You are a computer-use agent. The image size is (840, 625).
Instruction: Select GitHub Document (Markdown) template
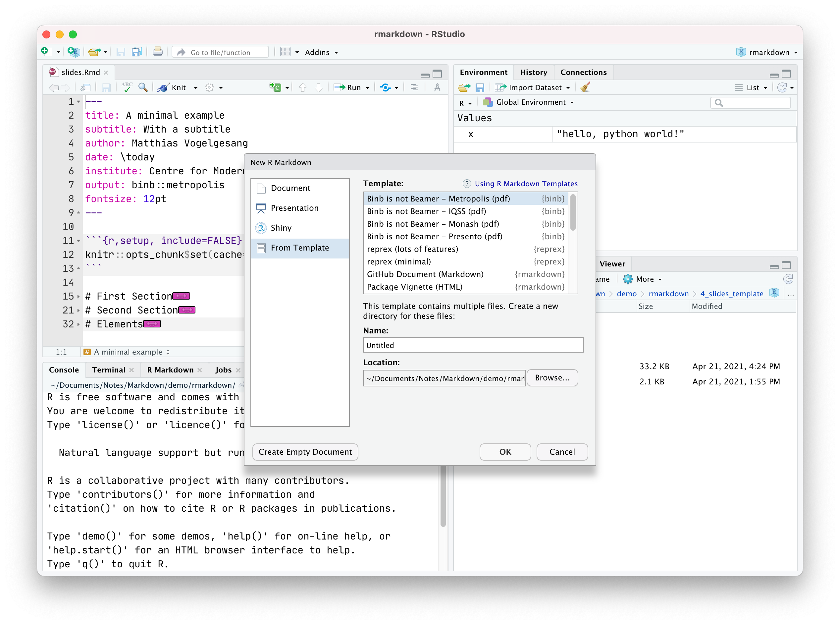(465, 274)
